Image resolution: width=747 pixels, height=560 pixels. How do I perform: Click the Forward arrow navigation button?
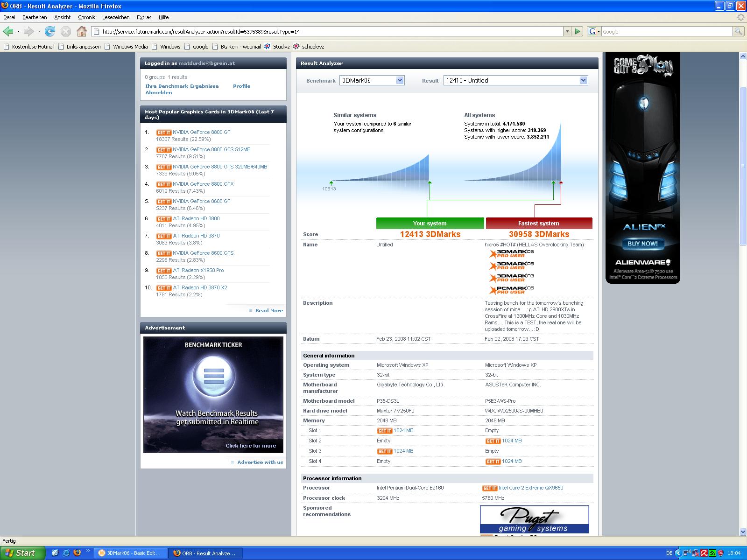[29, 31]
